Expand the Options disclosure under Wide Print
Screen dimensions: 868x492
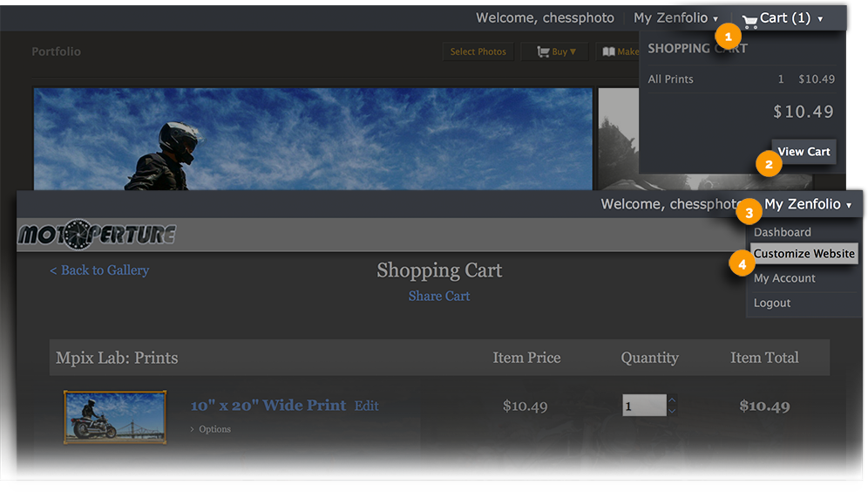(x=210, y=429)
